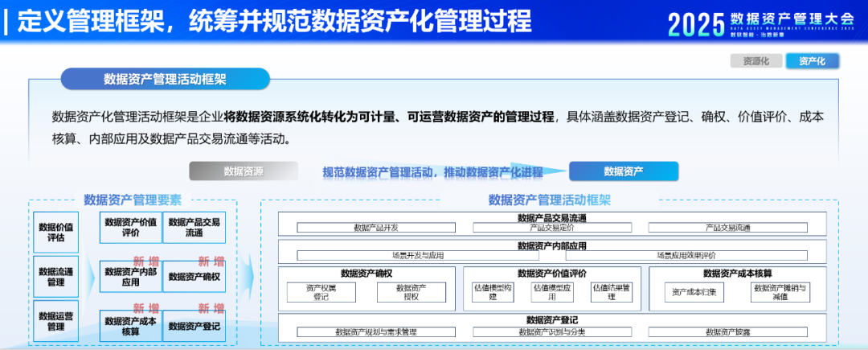
Task: Click the 估值结果管理 box
Action: [611, 292]
